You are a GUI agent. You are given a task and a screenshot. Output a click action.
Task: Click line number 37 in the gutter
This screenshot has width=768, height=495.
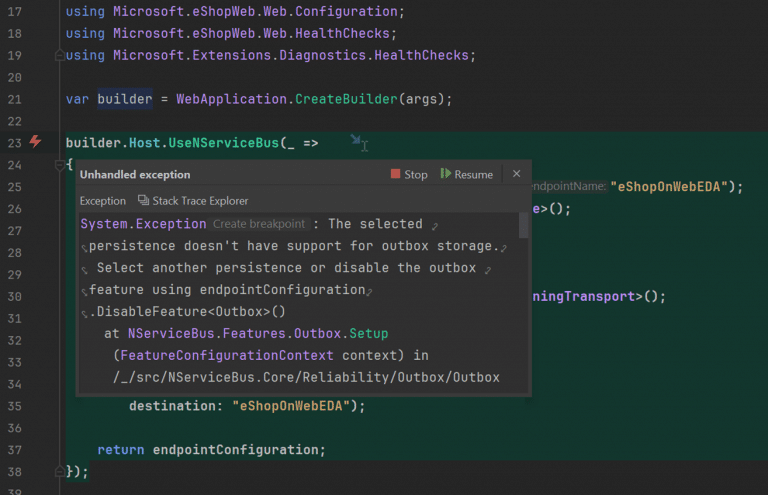point(15,450)
